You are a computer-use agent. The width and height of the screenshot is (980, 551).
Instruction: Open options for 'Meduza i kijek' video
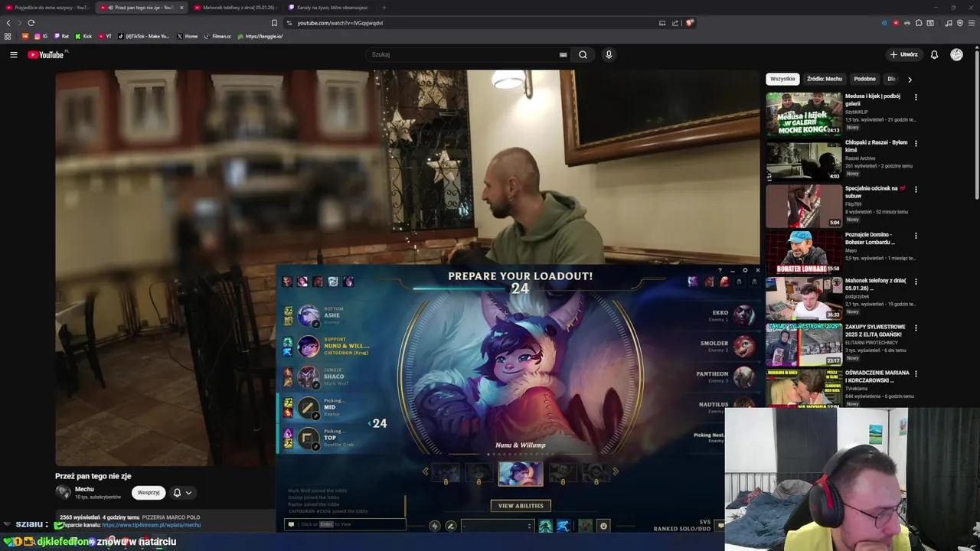click(x=916, y=97)
